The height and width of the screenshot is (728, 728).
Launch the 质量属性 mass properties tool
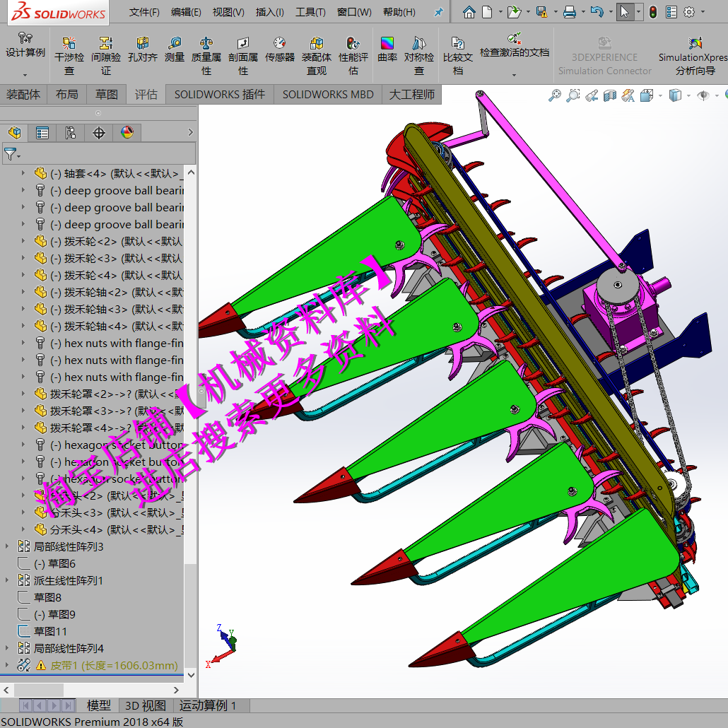pyautogui.click(x=206, y=54)
